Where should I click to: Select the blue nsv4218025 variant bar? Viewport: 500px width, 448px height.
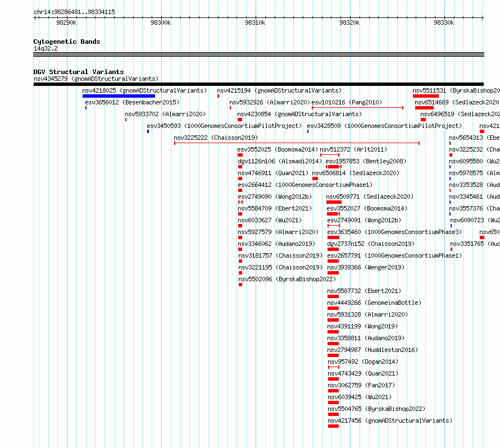(x=119, y=96)
